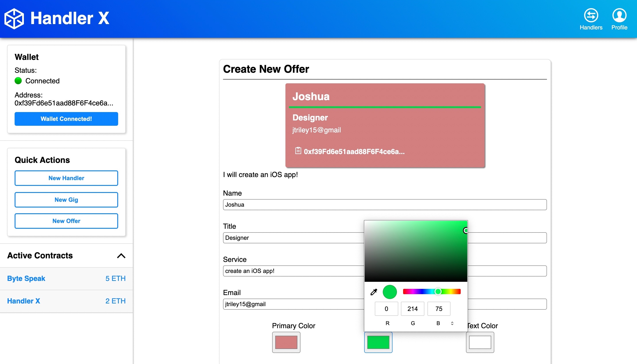Screen dimensions: 637x364
Task: Focus the B value field showing 75
Action: [x=439, y=309]
